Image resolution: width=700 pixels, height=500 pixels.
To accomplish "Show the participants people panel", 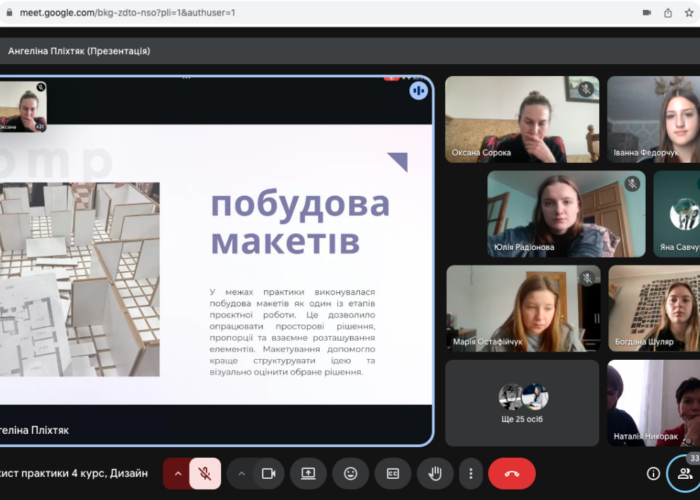I will (685, 473).
